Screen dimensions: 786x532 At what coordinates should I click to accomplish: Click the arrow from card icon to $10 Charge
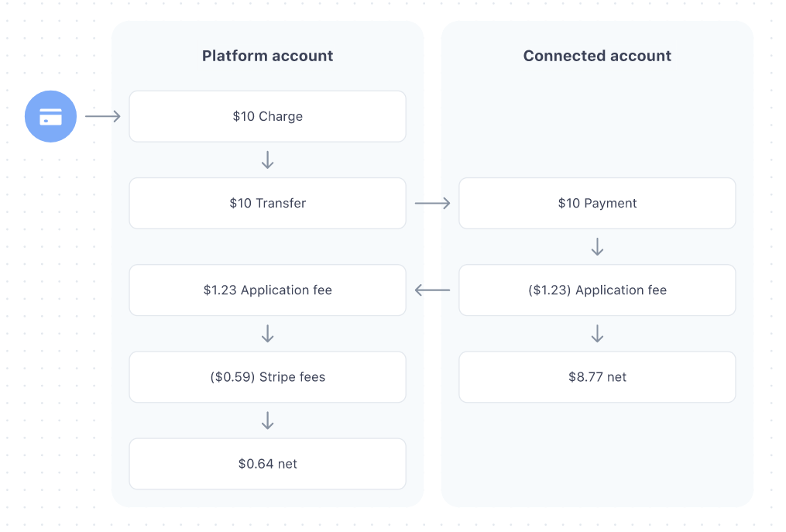tap(102, 116)
